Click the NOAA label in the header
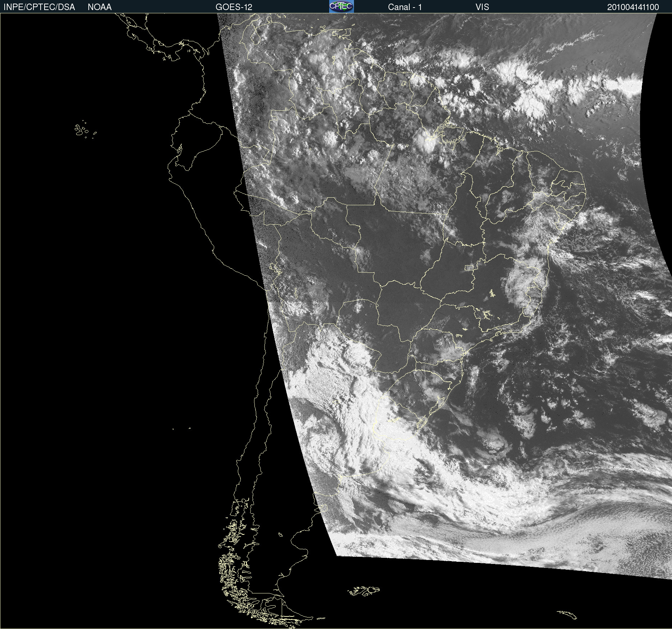The image size is (672, 629). pos(100,7)
